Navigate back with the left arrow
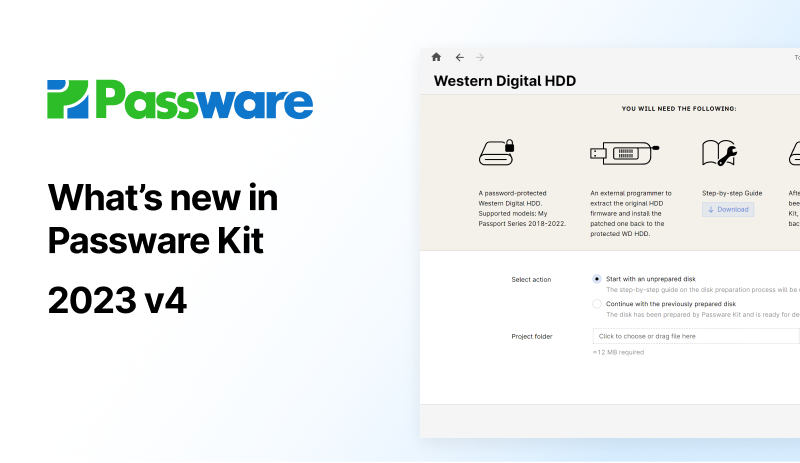The width and height of the screenshot is (800, 463). click(460, 58)
